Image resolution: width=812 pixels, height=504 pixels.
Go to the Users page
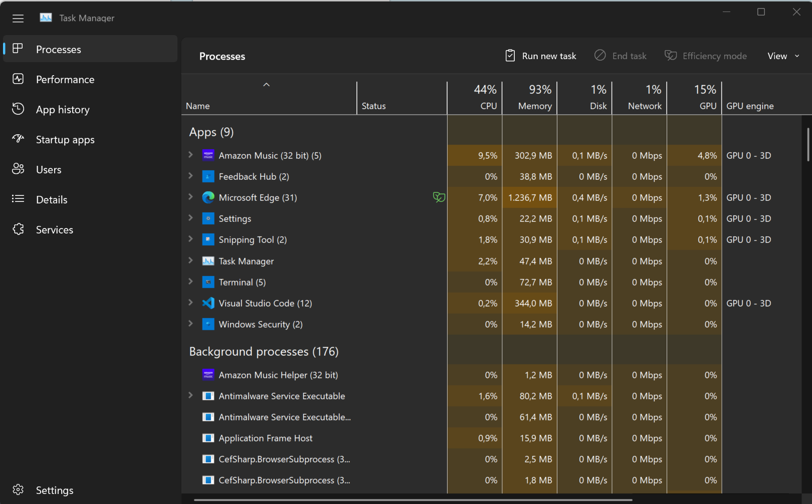pos(90,169)
